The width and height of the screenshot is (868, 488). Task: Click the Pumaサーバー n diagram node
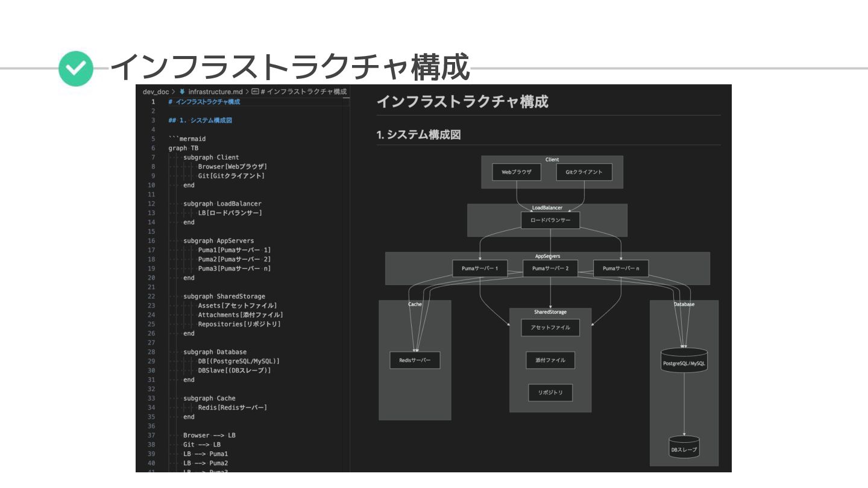point(621,268)
